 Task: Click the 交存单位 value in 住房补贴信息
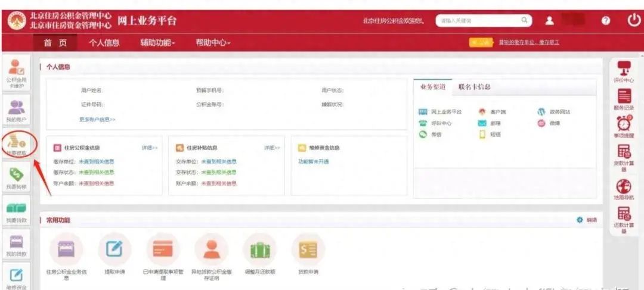point(219,161)
